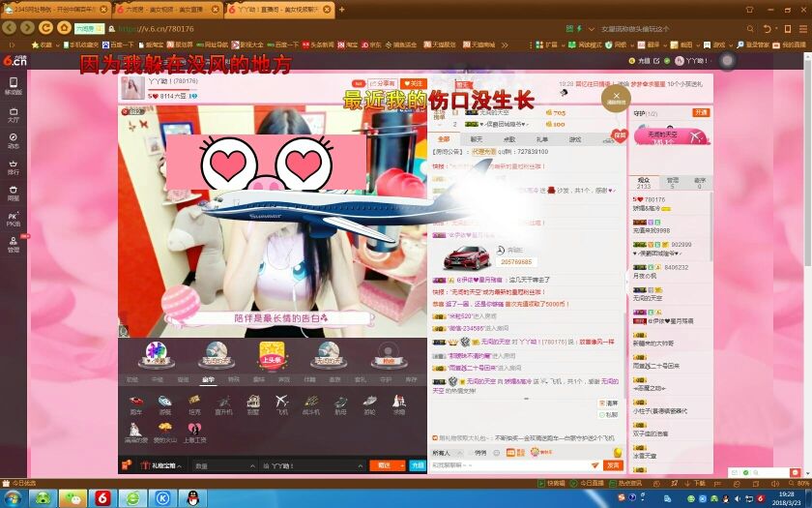Click the 开通 guardian activation button
Image resolution: width=812 pixels, height=508 pixels.
tap(701, 112)
